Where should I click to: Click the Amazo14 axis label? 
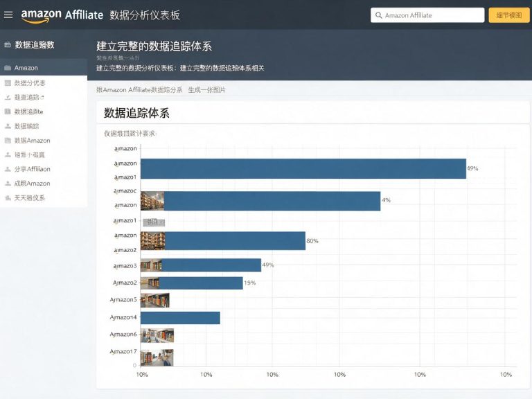click(x=123, y=317)
